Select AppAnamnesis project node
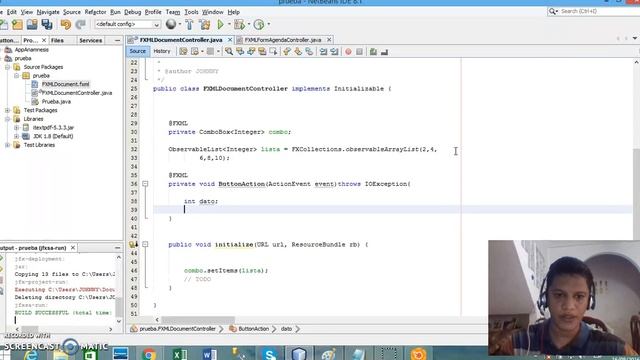This screenshot has width=640, height=360. point(31,50)
